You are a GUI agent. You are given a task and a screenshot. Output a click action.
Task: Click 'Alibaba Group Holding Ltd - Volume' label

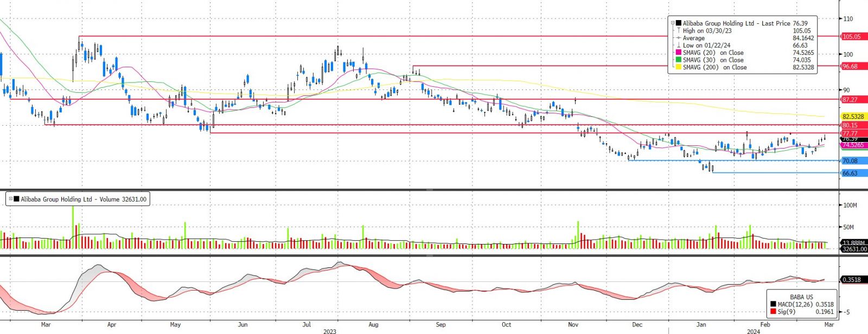70,199
